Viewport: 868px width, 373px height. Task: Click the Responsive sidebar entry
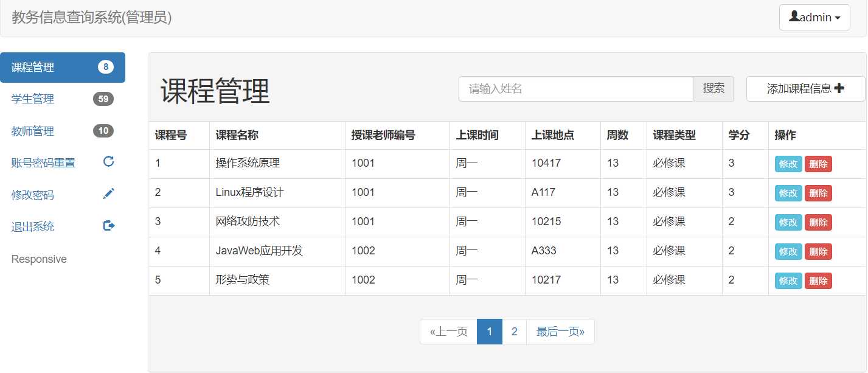pyautogui.click(x=38, y=259)
